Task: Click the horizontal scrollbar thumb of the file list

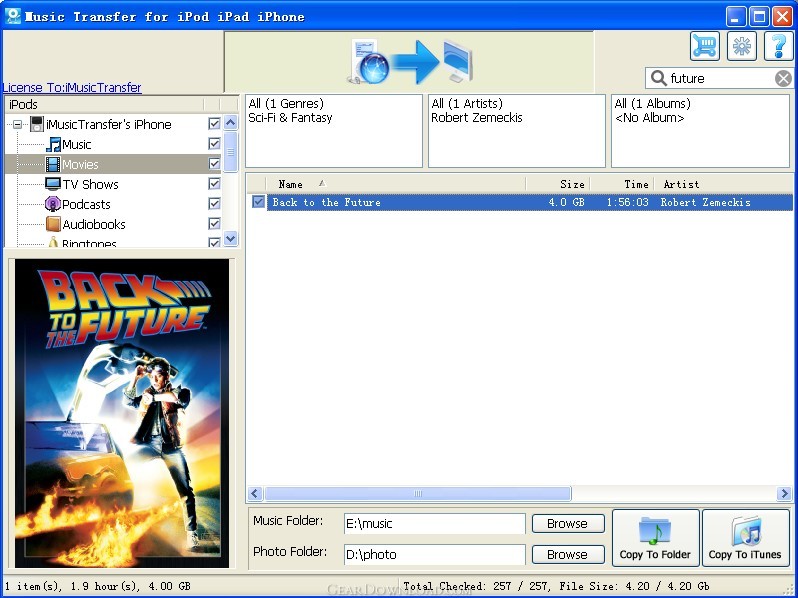Action: tap(418, 493)
